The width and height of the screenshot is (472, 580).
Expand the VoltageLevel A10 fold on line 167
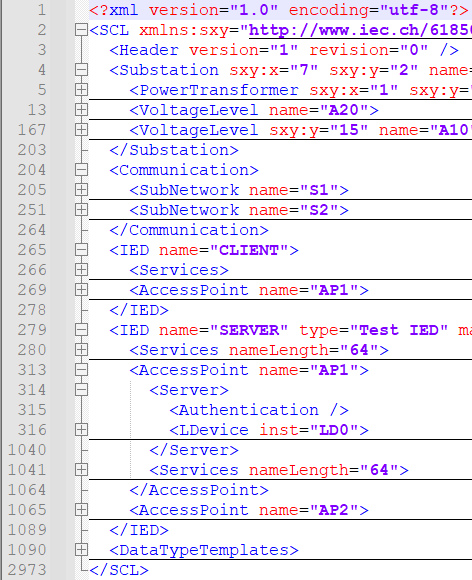81,130
